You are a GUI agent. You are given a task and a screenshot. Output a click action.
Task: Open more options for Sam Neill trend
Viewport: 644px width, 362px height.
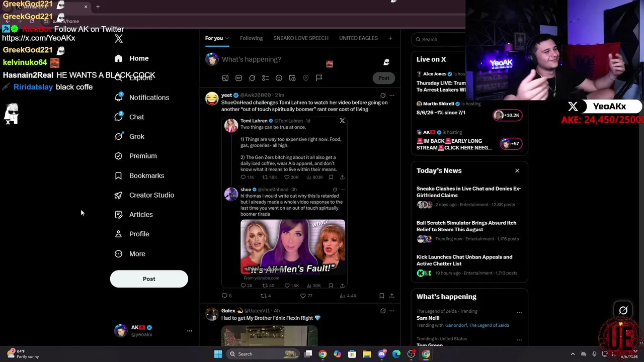click(x=519, y=312)
